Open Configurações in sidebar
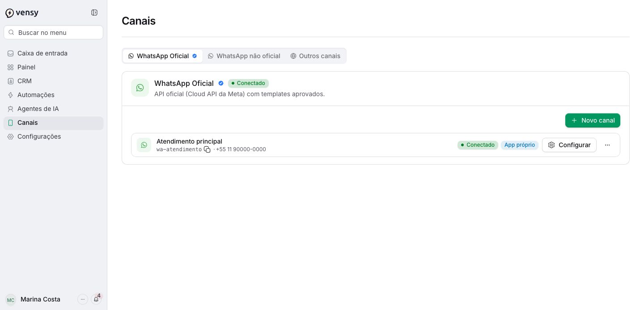 [x=54, y=136]
